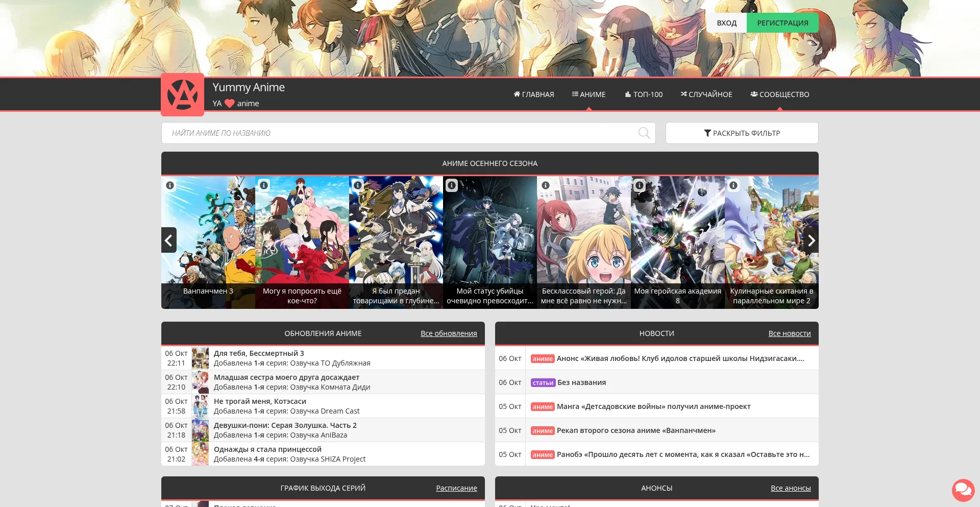Open the Аниме navigation dropdown

tap(589, 94)
